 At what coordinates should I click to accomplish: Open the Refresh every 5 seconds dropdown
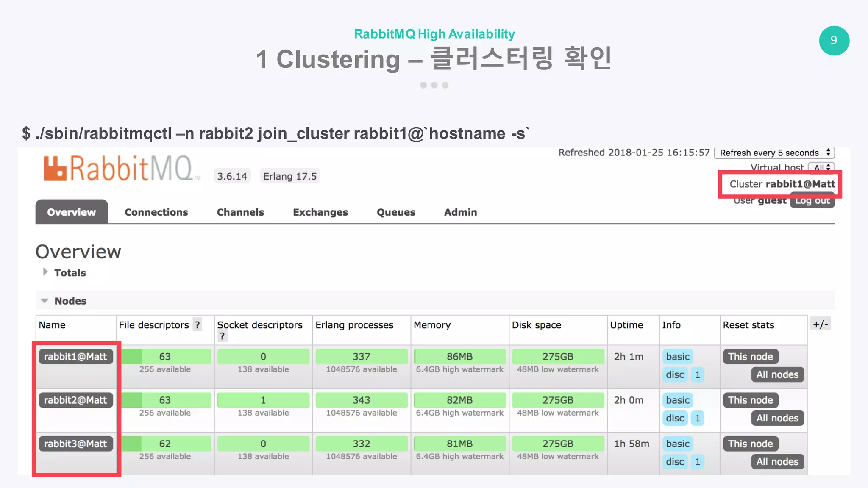[x=774, y=152]
